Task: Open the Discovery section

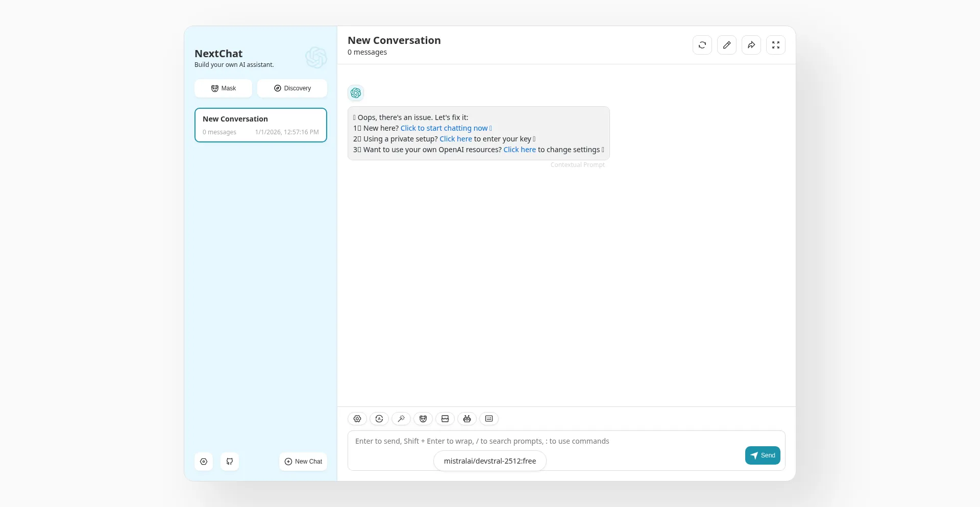Action: pyautogui.click(x=292, y=88)
